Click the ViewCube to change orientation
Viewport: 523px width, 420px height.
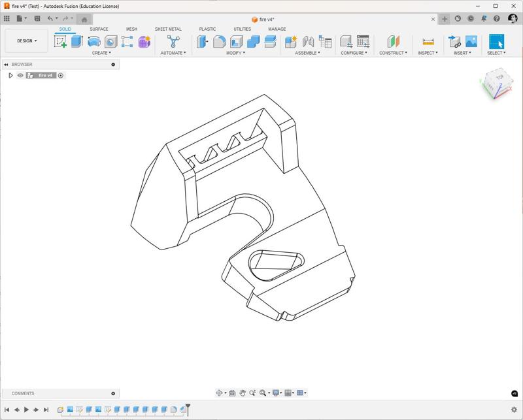[497, 84]
